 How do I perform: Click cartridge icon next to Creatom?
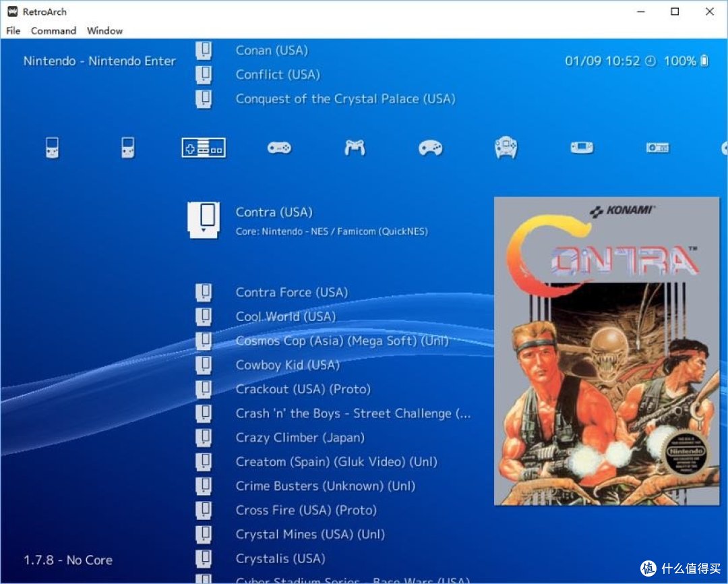pyautogui.click(x=204, y=461)
